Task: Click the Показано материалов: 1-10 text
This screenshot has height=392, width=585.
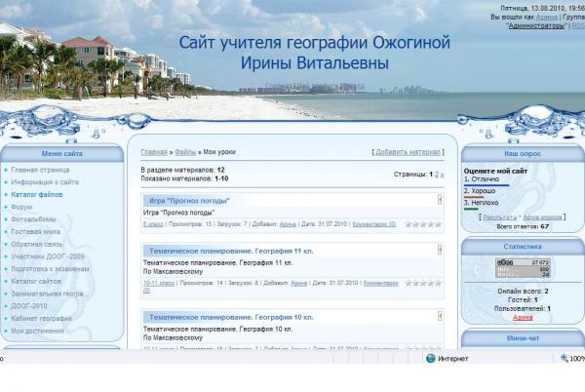Action: point(184,178)
